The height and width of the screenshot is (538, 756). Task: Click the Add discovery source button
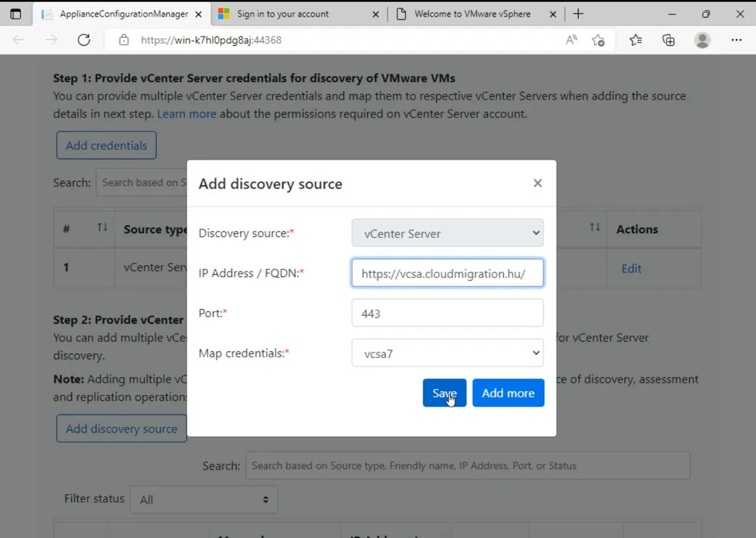pyautogui.click(x=121, y=429)
